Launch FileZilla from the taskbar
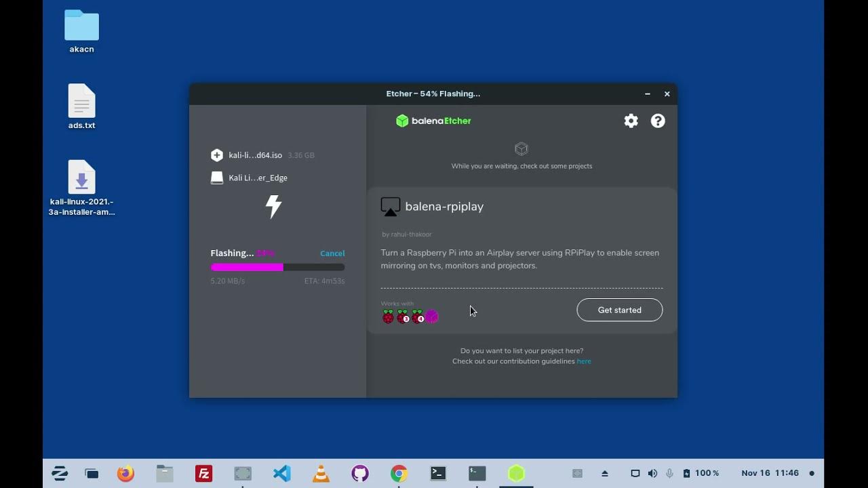This screenshot has height=488, width=868. (x=203, y=473)
